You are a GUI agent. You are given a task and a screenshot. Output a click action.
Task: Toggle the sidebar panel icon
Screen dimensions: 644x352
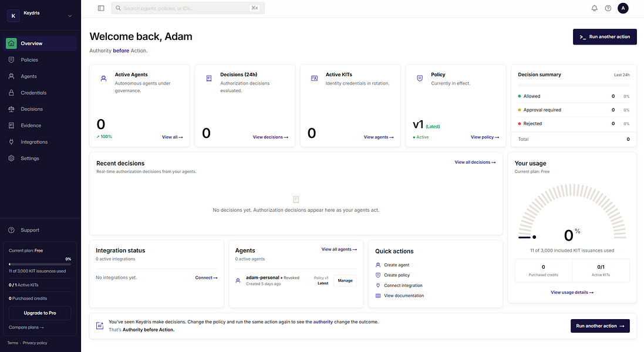101,8
